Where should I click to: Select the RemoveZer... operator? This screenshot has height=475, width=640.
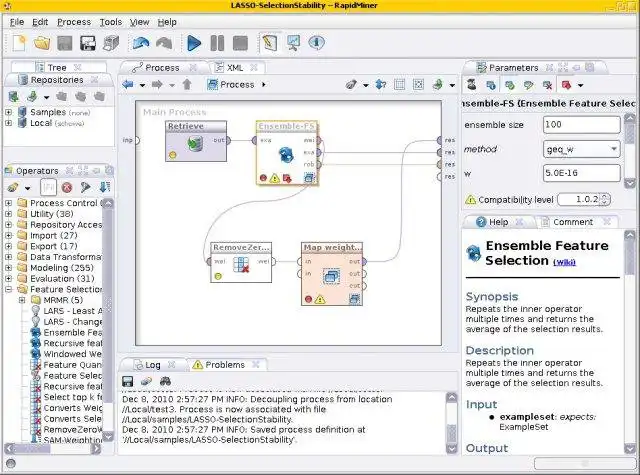click(241, 262)
